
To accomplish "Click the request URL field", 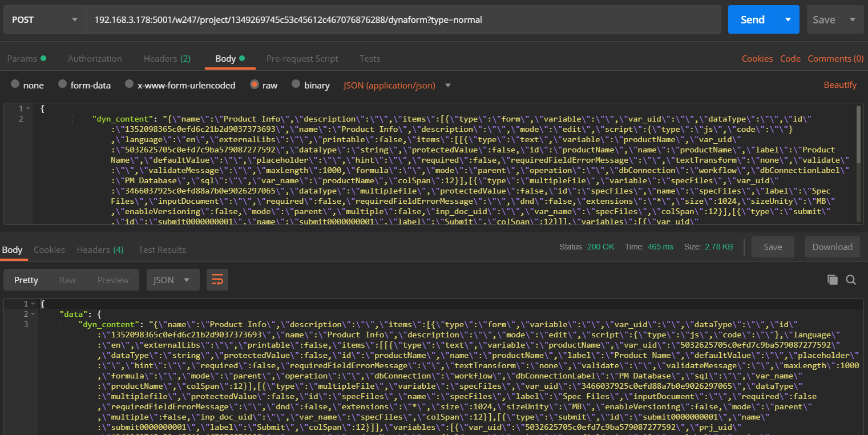I will click(x=403, y=19).
